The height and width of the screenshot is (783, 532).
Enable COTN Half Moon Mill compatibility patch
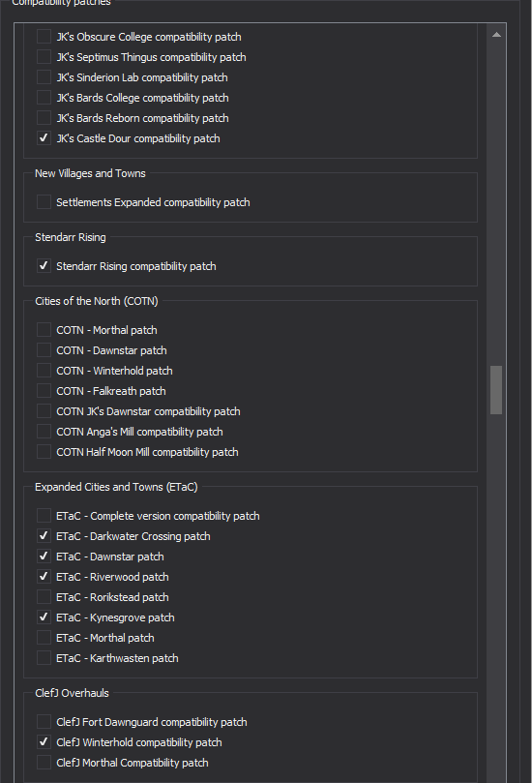tap(44, 452)
